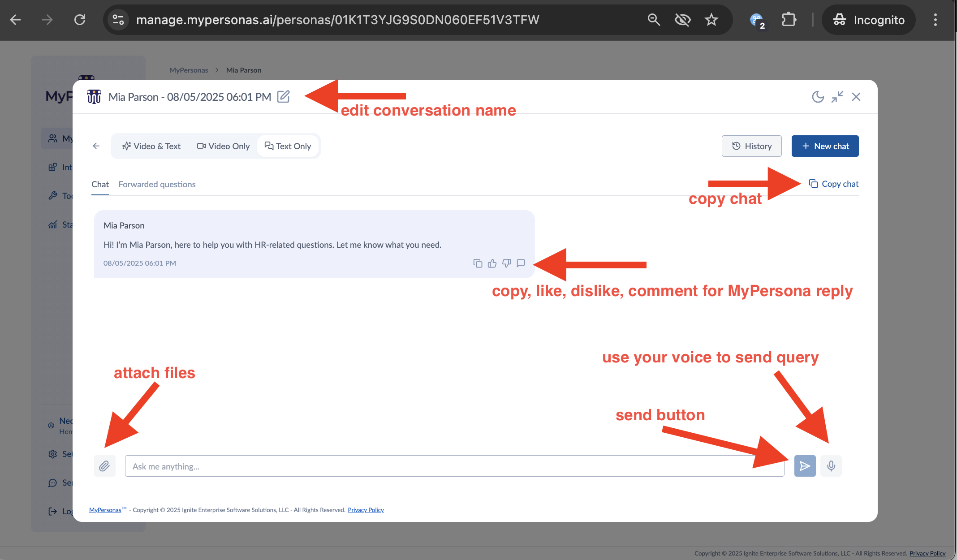Focus the Ask me anything input

pyautogui.click(x=454, y=466)
